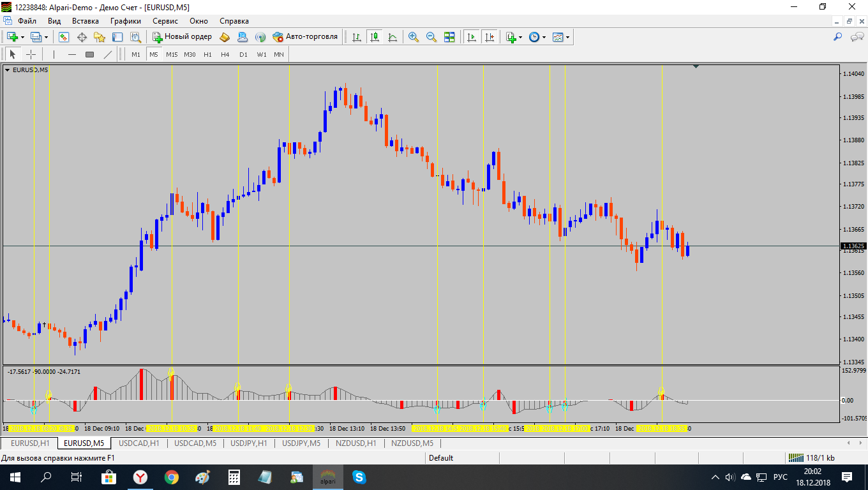Switch chart to candlesticks view

tap(375, 37)
